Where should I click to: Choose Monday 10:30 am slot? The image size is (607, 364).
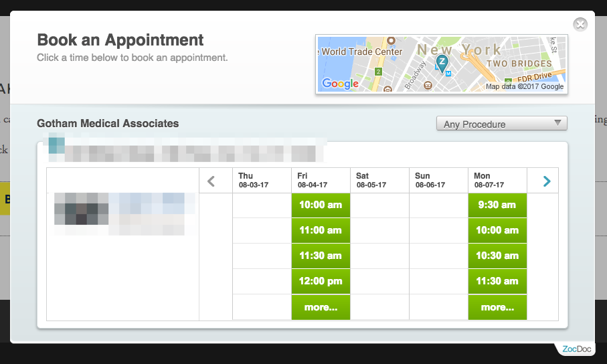[x=497, y=256]
